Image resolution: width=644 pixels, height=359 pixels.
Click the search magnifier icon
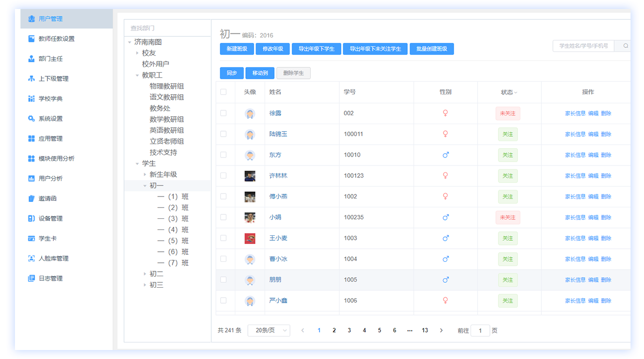point(626,46)
